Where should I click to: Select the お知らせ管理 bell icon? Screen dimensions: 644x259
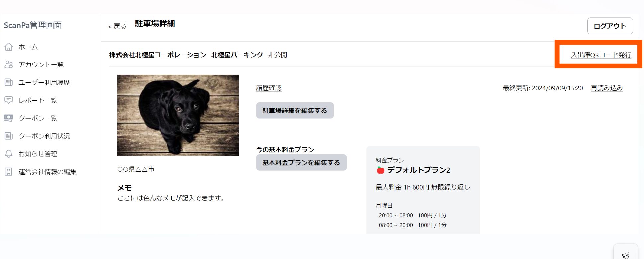[x=9, y=154]
